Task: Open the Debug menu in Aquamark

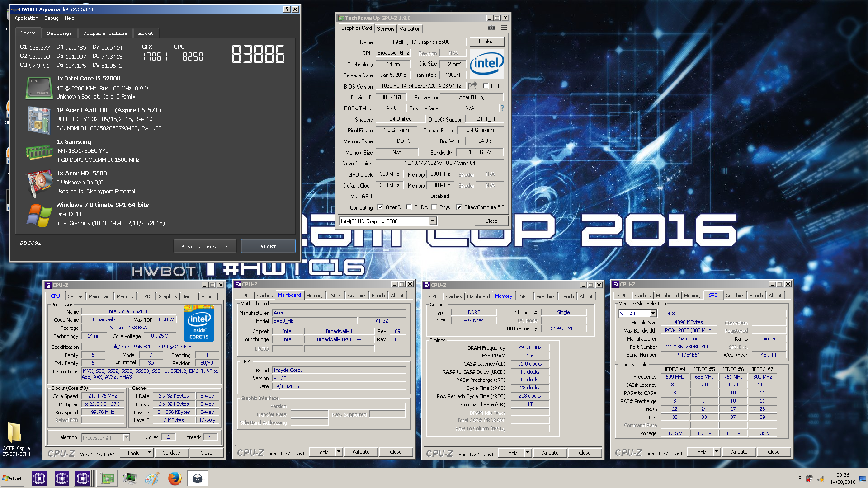Action: [51, 18]
